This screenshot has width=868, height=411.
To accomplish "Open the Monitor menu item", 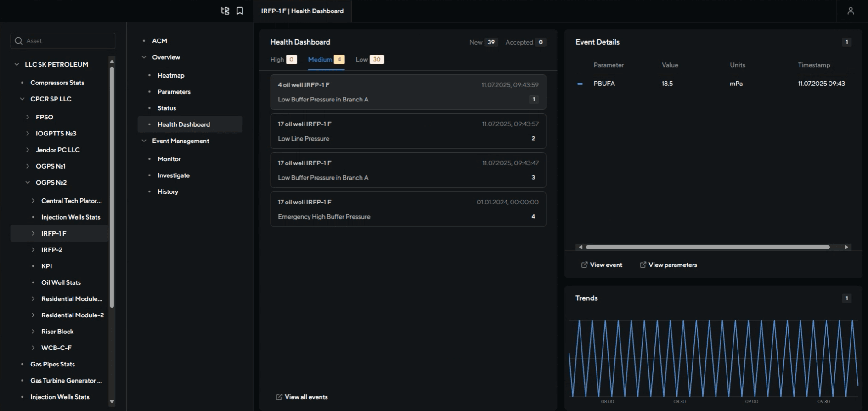I will pyautogui.click(x=169, y=159).
